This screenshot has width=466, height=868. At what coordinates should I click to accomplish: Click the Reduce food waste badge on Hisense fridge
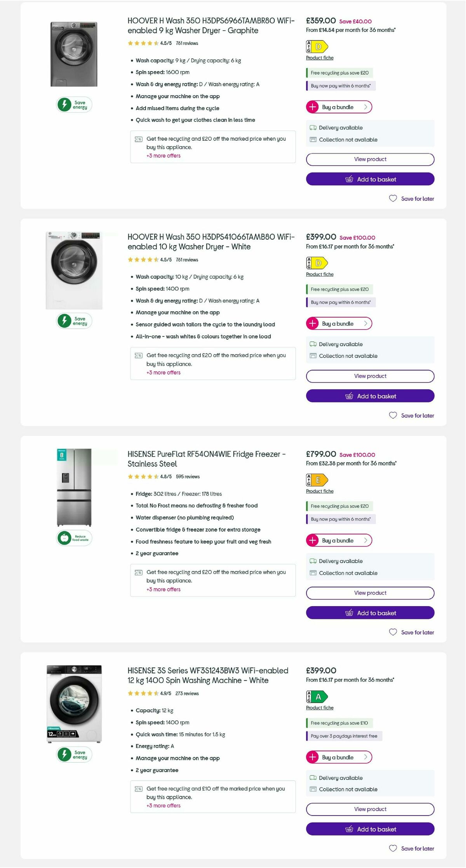tap(73, 537)
